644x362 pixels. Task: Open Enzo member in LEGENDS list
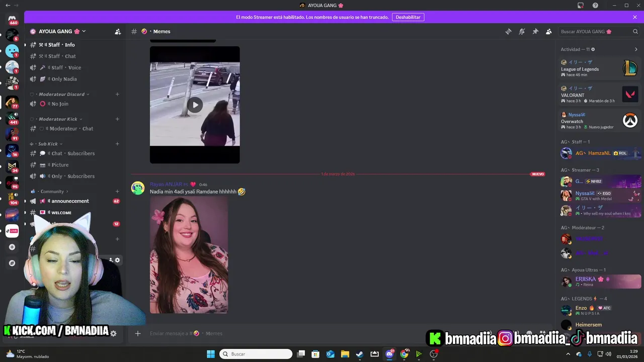(x=600, y=310)
